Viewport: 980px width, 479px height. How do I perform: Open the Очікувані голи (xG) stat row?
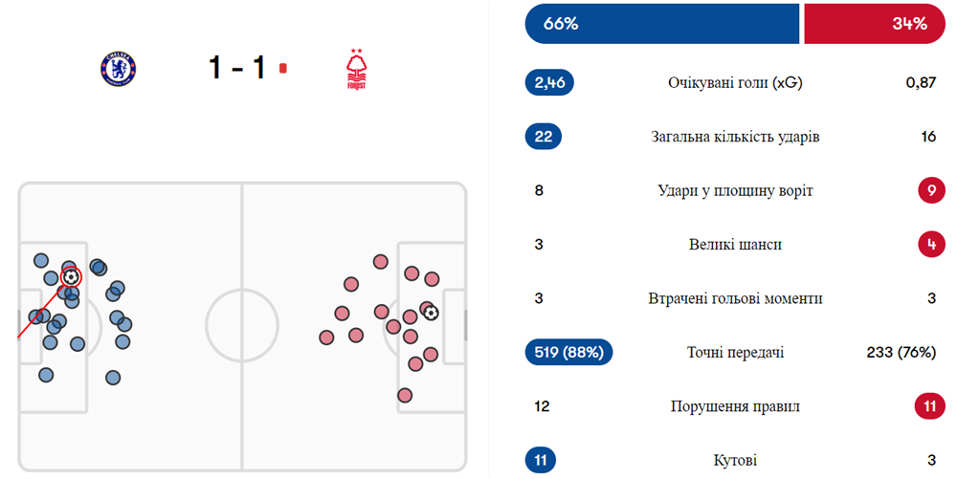(735, 83)
